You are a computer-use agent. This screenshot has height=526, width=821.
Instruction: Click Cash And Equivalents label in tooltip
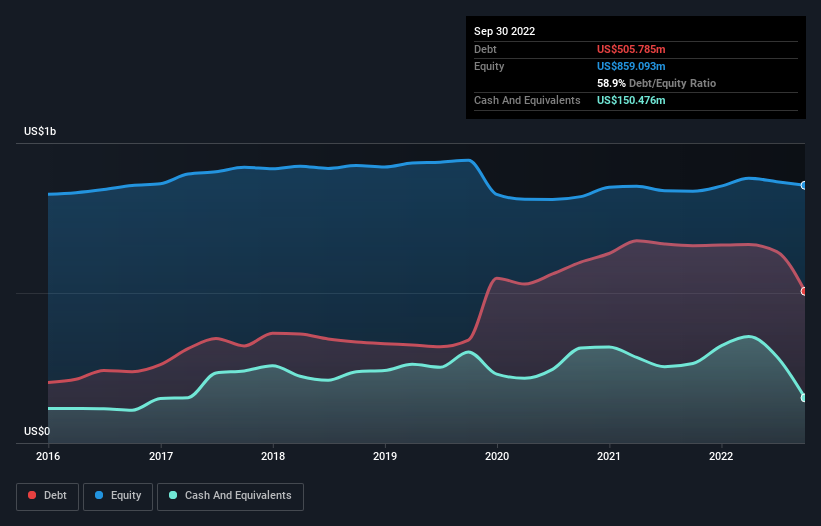tap(527, 100)
